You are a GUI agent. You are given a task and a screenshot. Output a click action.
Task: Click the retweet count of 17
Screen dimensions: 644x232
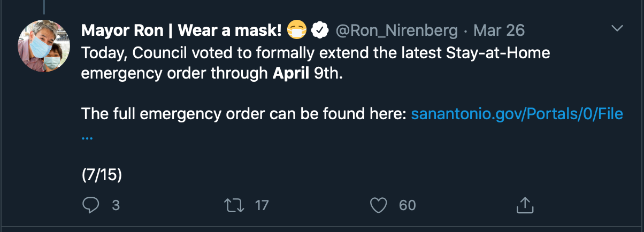coord(262,205)
